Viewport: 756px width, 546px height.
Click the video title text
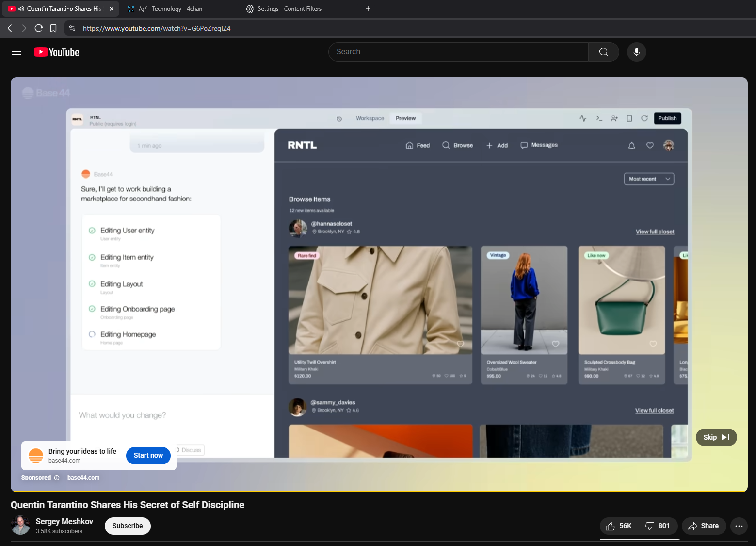pos(128,505)
